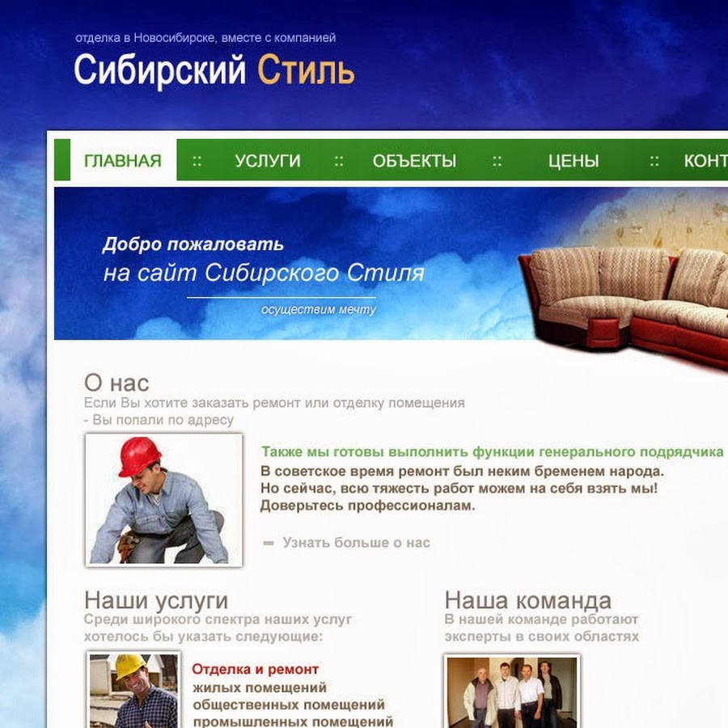Click the partially visible КОНТАКТЫ menu item

point(705,161)
